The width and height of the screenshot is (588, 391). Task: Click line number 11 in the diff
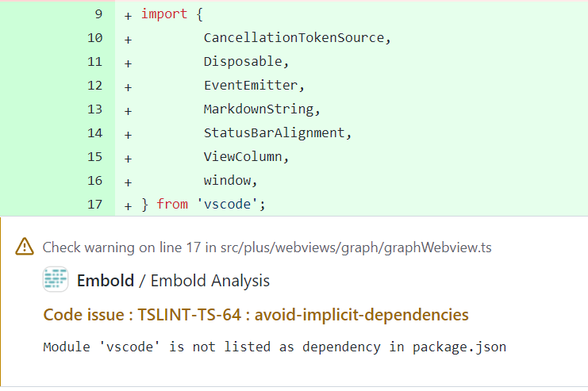click(x=95, y=62)
